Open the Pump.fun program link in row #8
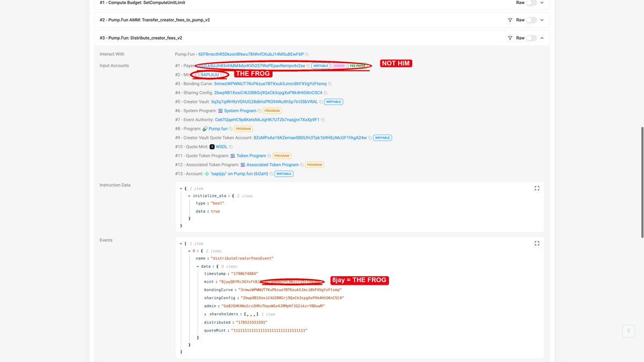The height and width of the screenshot is (362, 644). tap(218, 129)
